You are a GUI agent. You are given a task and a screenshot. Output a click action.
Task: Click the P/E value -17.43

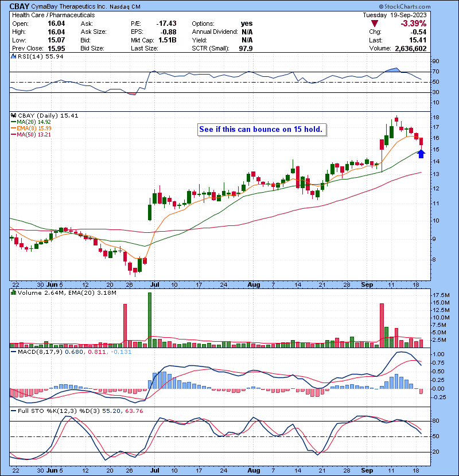click(x=166, y=24)
